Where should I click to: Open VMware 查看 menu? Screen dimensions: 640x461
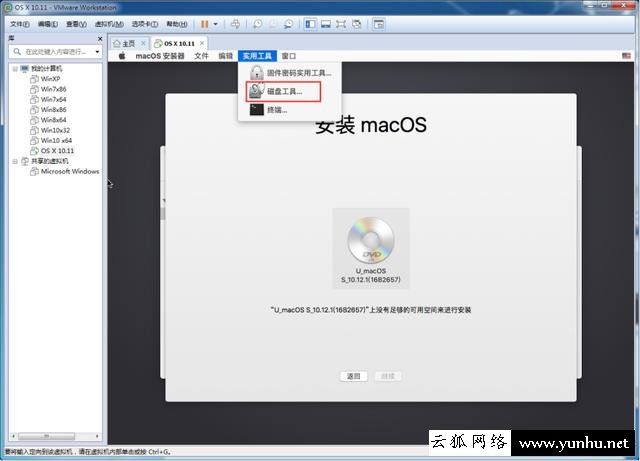coord(76,24)
